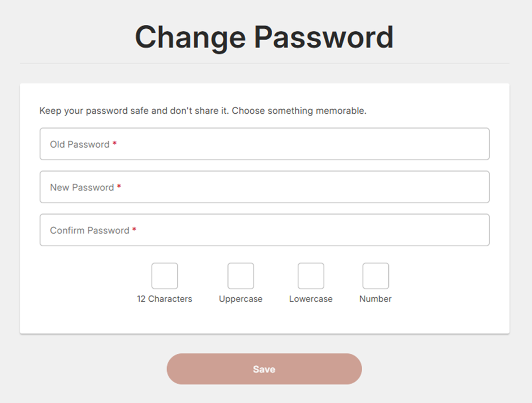
Task: Click the red asterisk beside Old Password
Action: coord(115,144)
